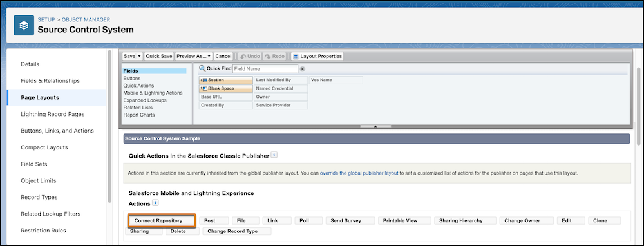Select Quick Actions in the palette list
Viewport: 644px width, 246px height.
coord(138,86)
